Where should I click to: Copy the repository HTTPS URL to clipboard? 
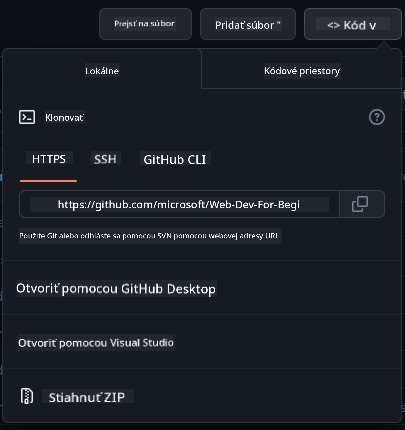click(x=362, y=204)
